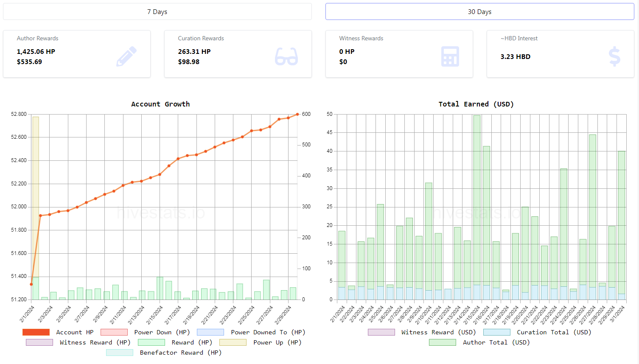Toggle Witness Reward (HP) legend swatch
Image resolution: width=639 pixels, height=364 pixels.
39,342
